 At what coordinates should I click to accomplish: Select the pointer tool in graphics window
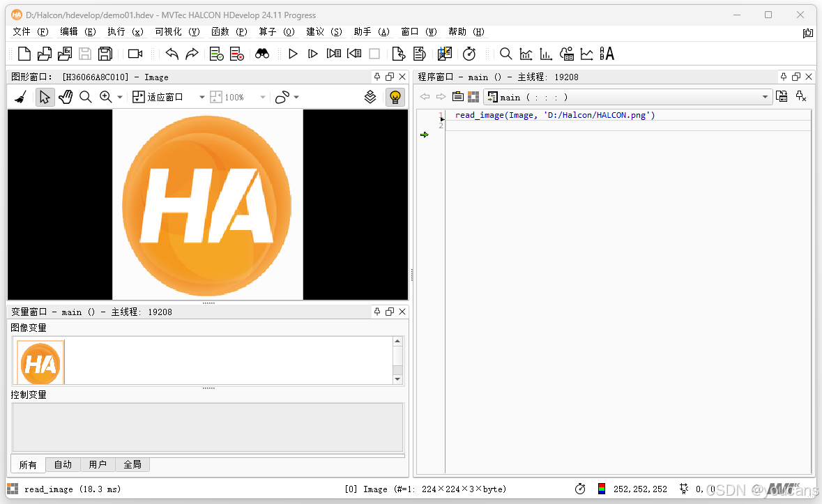[45, 97]
